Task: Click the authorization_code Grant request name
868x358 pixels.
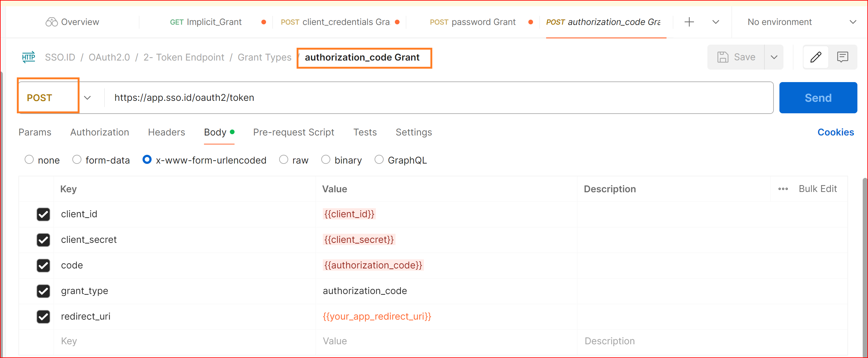Action: pyautogui.click(x=362, y=57)
